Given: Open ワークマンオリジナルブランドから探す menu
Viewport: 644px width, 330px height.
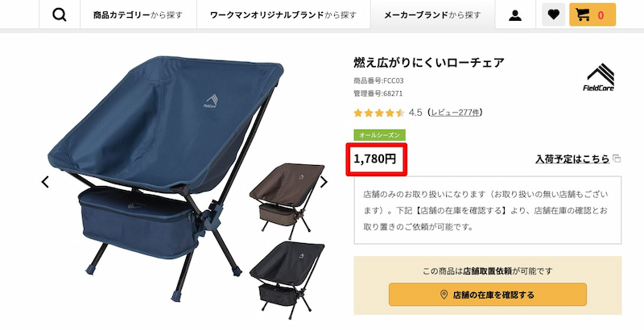Looking at the screenshot, I should [x=283, y=15].
